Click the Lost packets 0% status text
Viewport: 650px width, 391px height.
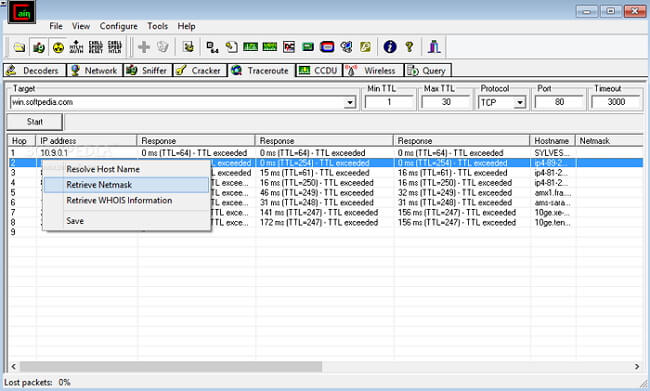37,382
